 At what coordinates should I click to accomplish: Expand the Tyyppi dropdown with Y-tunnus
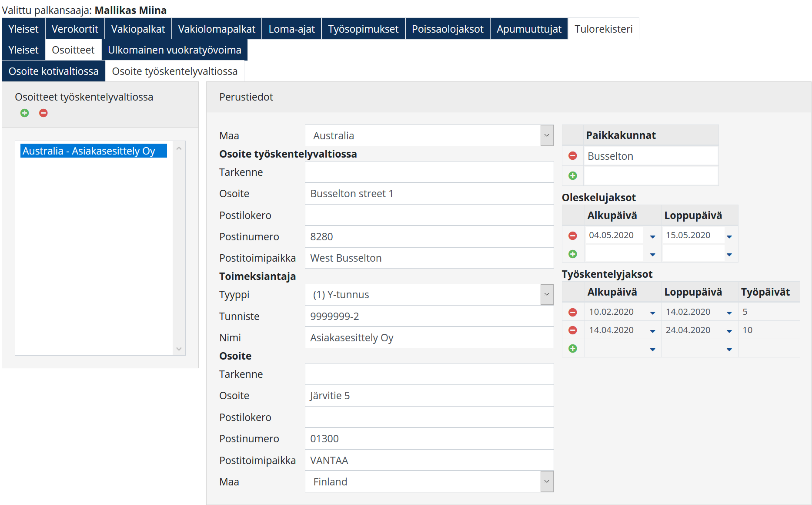pyautogui.click(x=547, y=295)
